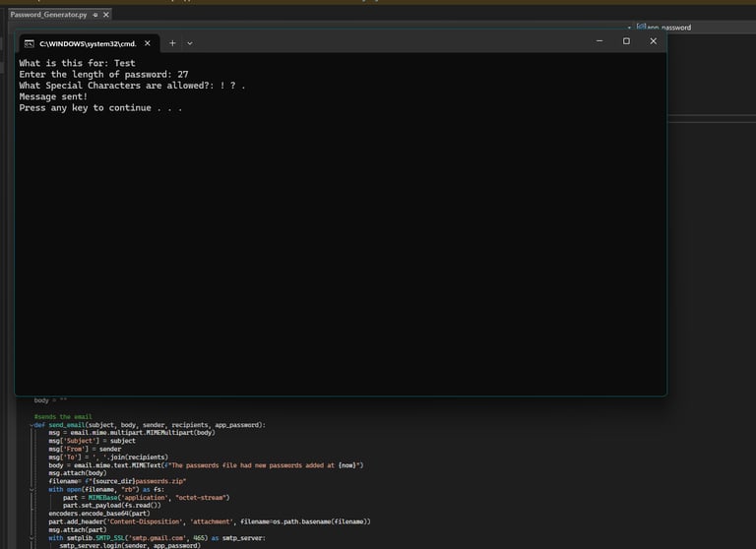Image resolution: width=756 pixels, height=549 pixels.
Task: Collapse the with smtplib.SMTP_SSL block
Action: [31, 538]
